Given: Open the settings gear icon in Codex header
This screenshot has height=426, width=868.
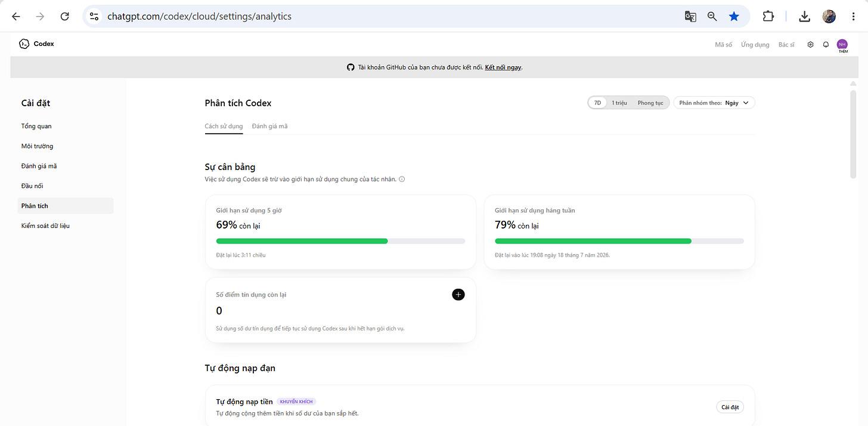Looking at the screenshot, I should [810, 45].
